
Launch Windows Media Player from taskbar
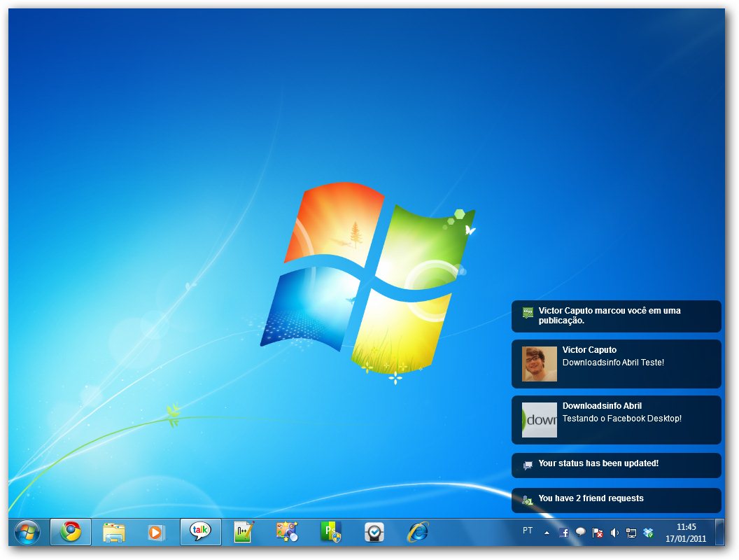pos(155,533)
